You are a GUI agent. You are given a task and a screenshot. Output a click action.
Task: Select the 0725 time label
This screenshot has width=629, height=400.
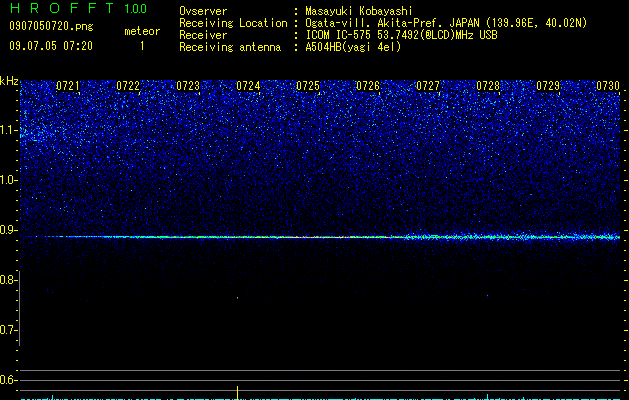[308, 86]
